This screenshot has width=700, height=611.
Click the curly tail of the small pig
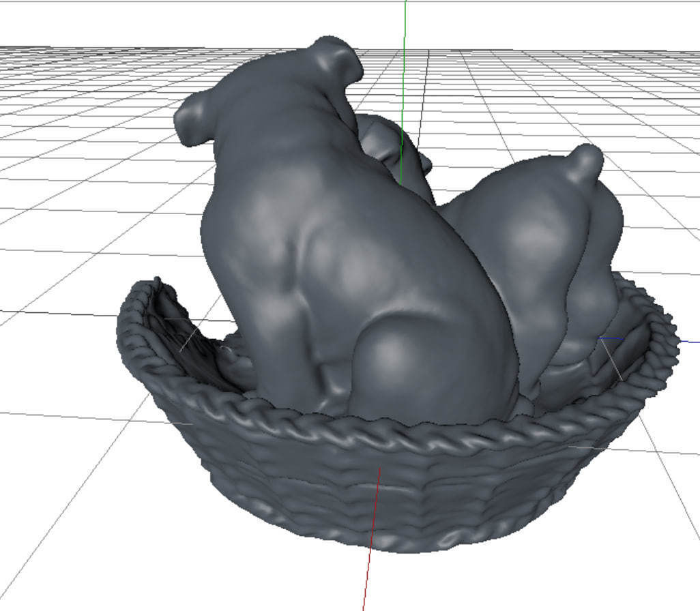tap(585, 164)
